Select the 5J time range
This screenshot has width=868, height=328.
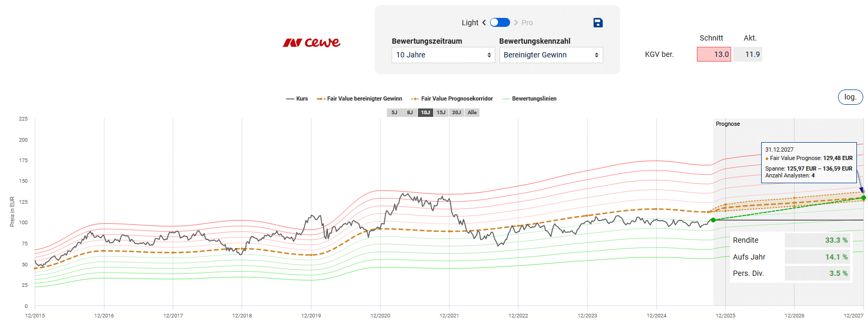click(x=394, y=113)
